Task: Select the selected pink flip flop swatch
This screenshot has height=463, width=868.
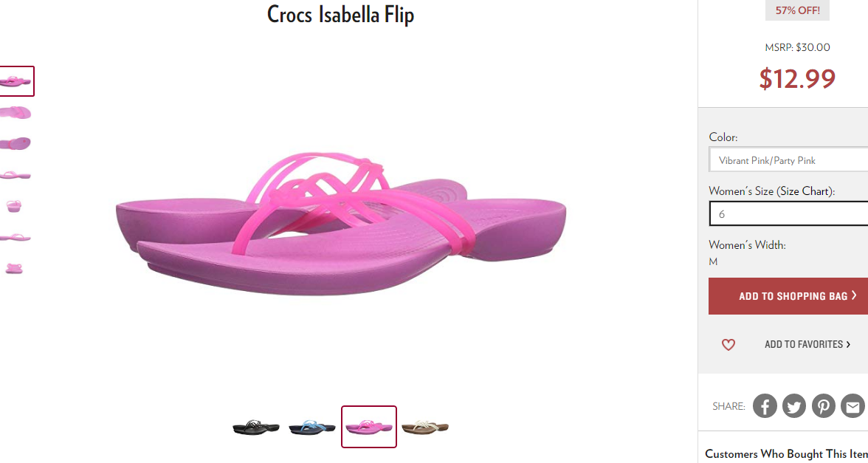Action: (369, 427)
